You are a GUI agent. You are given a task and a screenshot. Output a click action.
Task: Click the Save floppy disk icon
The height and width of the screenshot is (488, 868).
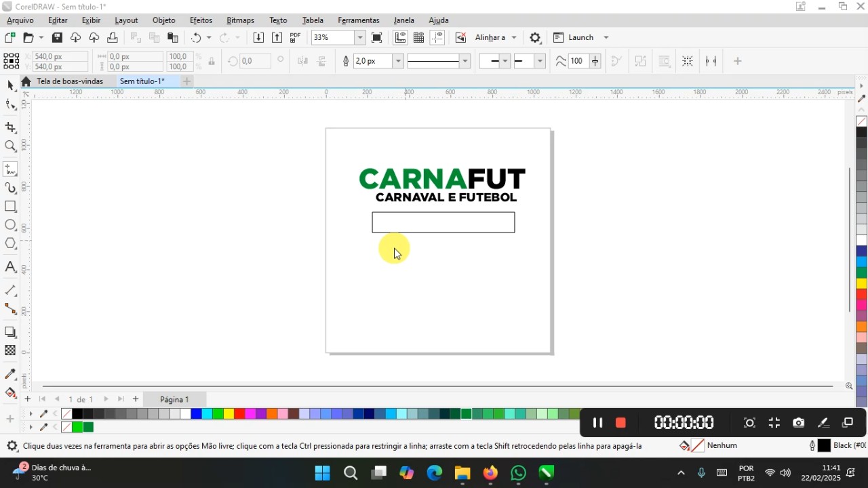tap(58, 38)
